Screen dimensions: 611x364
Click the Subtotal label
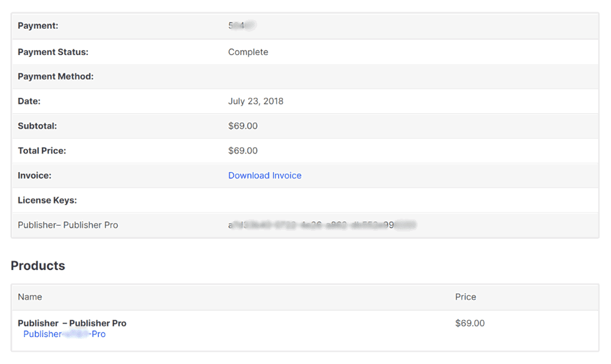pyautogui.click(x=37, y=126)
